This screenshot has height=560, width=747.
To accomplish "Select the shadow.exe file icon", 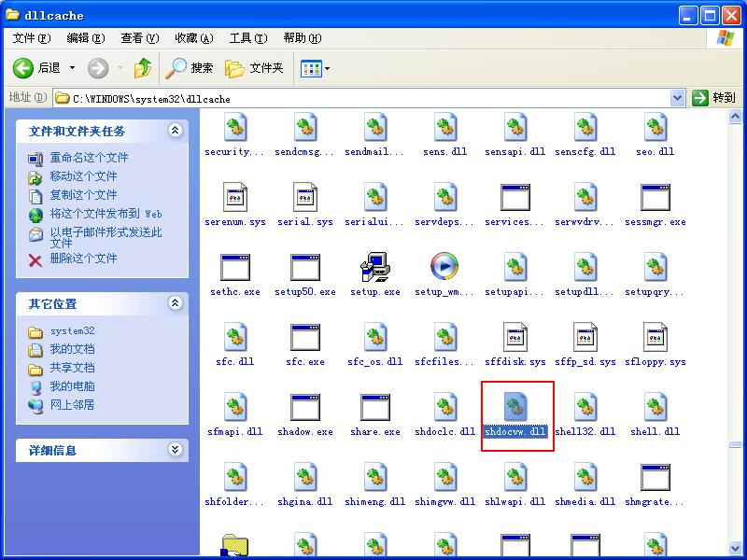I will pyautogui.click(x=305, y=407).
